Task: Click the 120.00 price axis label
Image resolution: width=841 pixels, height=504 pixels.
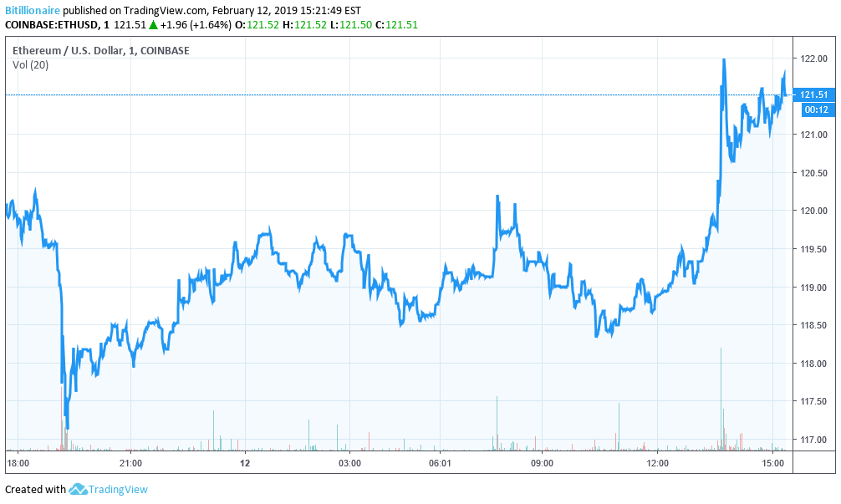Action: tap(813, 211)
